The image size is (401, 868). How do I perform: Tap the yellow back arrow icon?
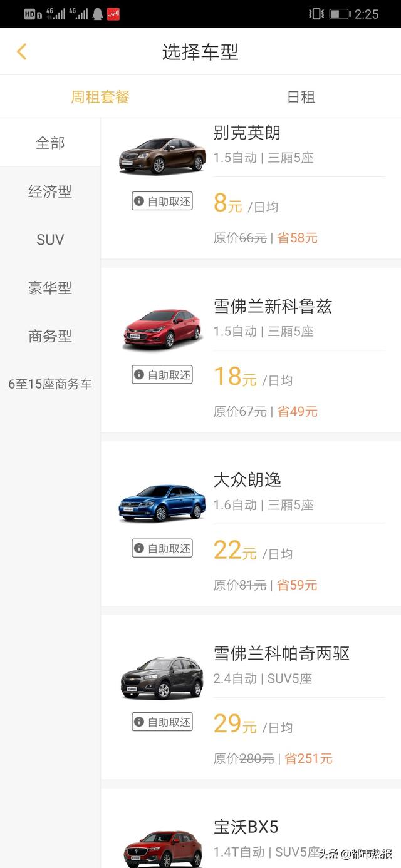(21, 51)
